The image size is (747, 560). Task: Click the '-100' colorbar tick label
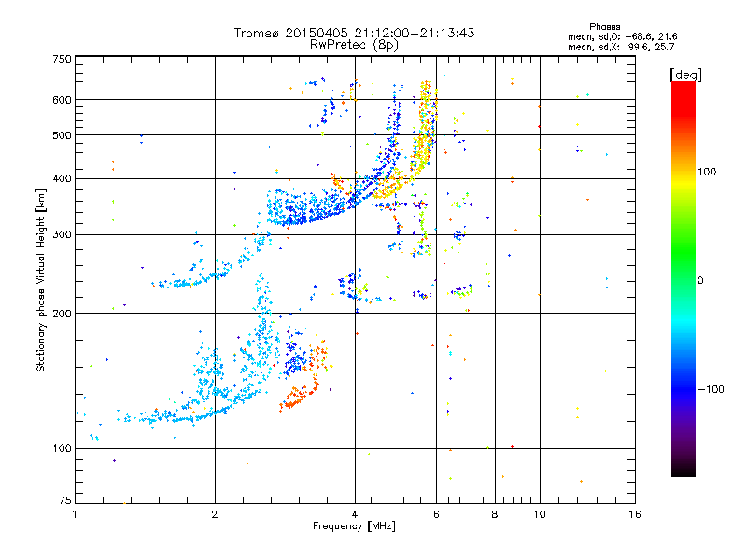(x=711, y=389)
